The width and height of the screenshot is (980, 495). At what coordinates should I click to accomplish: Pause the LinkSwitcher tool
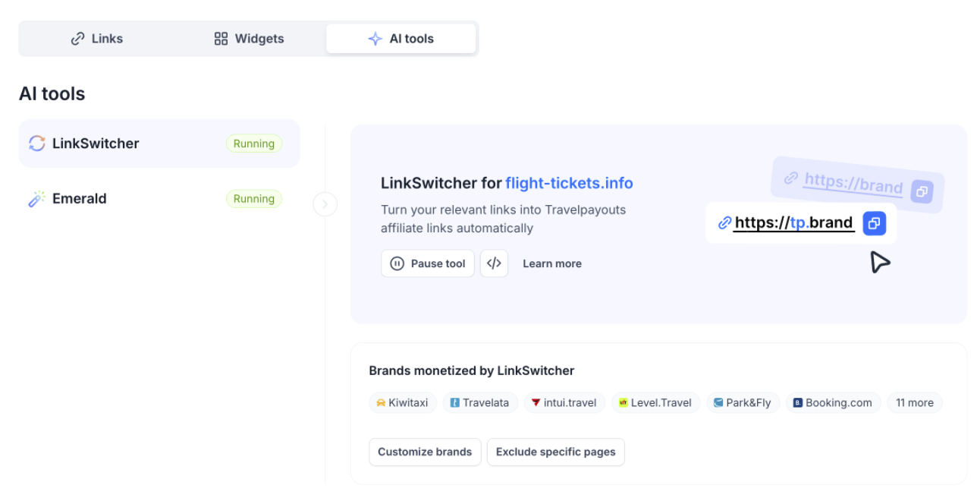pyautogui.click(x=428, y=263)
